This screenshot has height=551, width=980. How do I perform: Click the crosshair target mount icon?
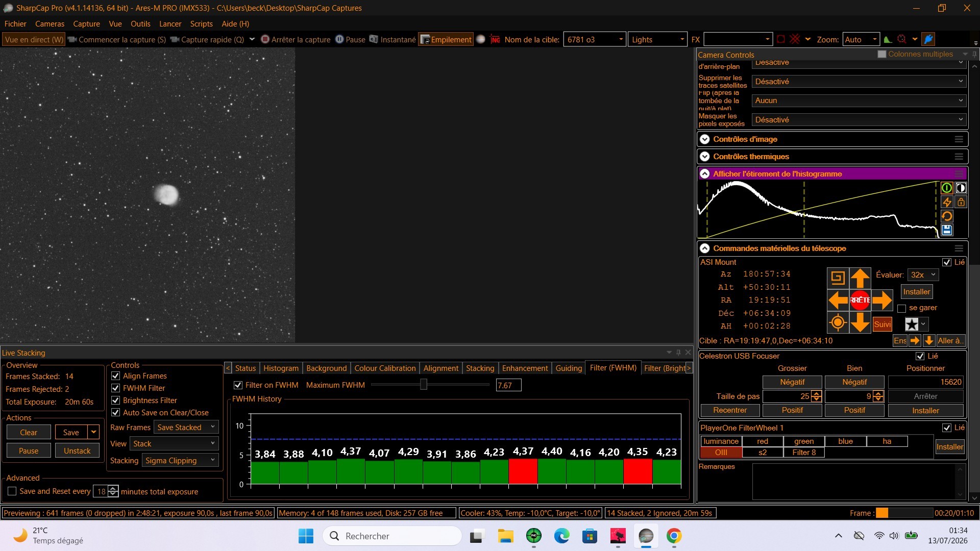[x=838, y=322]
